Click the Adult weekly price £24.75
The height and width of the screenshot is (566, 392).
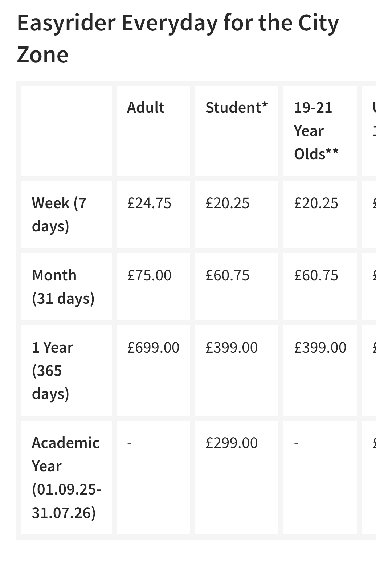pos(149,203)
